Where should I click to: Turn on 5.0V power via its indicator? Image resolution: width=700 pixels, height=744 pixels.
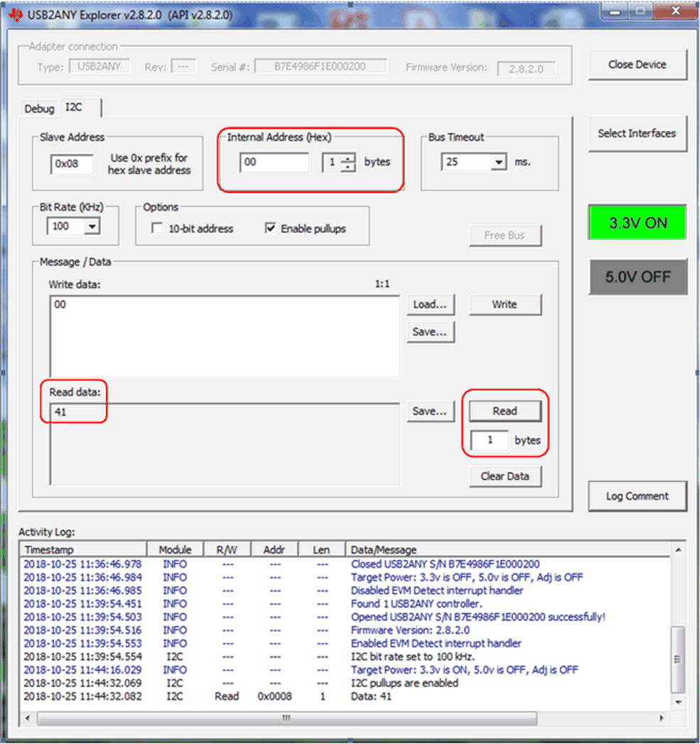coord(637,277)
